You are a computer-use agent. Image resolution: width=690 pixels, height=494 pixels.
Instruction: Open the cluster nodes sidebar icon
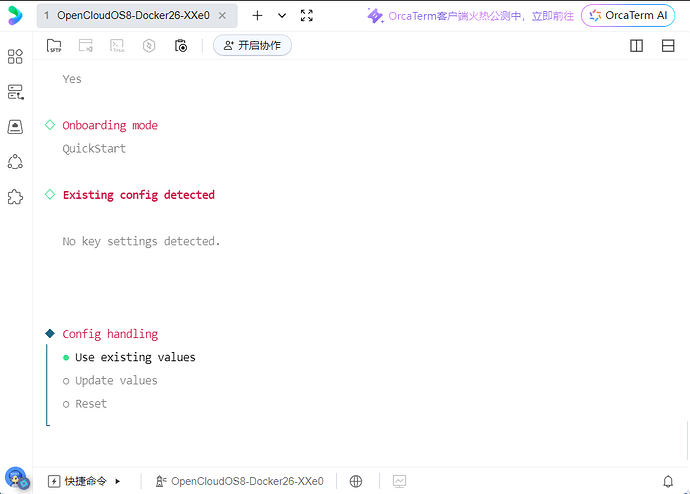click(15, 162)
